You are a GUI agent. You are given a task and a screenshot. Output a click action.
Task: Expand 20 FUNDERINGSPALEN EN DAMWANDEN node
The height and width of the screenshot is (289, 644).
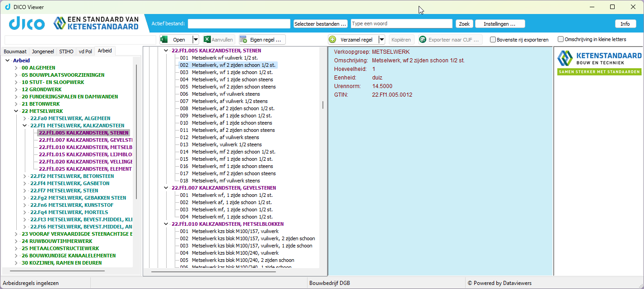click(x=16, y=97)
